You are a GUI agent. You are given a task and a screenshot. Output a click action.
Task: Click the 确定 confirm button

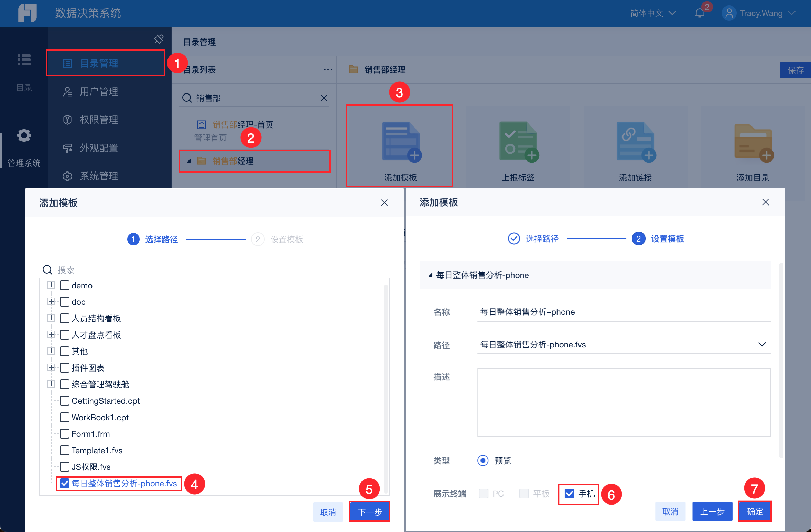(755, 511)
